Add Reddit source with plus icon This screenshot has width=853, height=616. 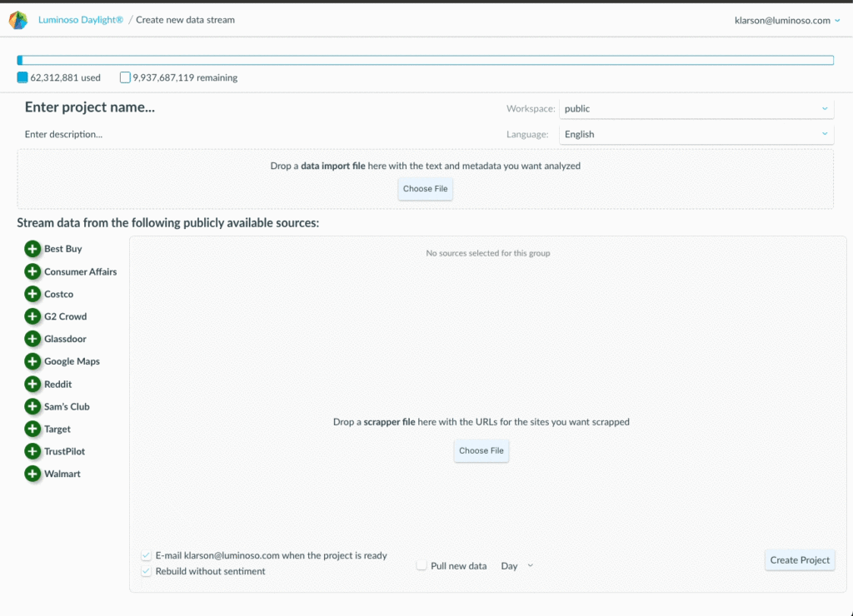[32, 384]
